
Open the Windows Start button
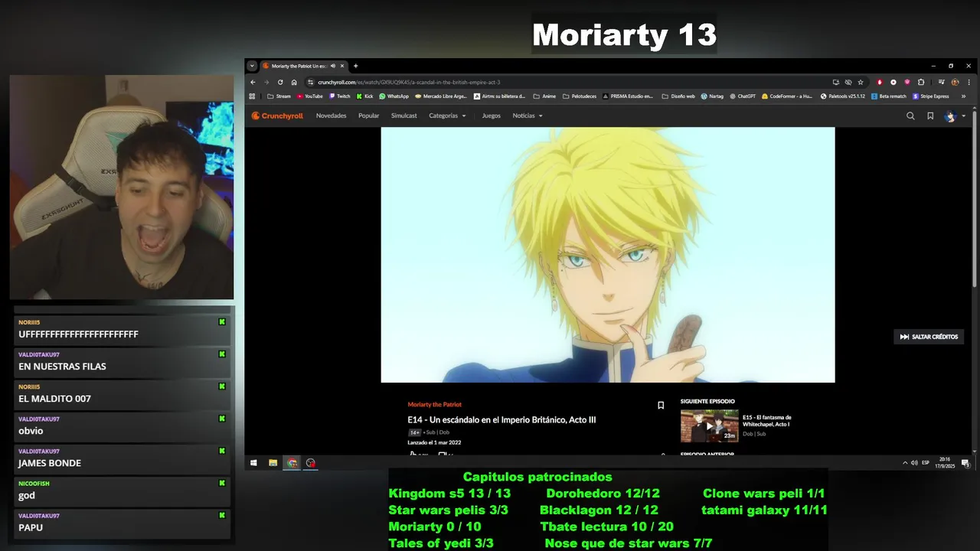[253, 463]
